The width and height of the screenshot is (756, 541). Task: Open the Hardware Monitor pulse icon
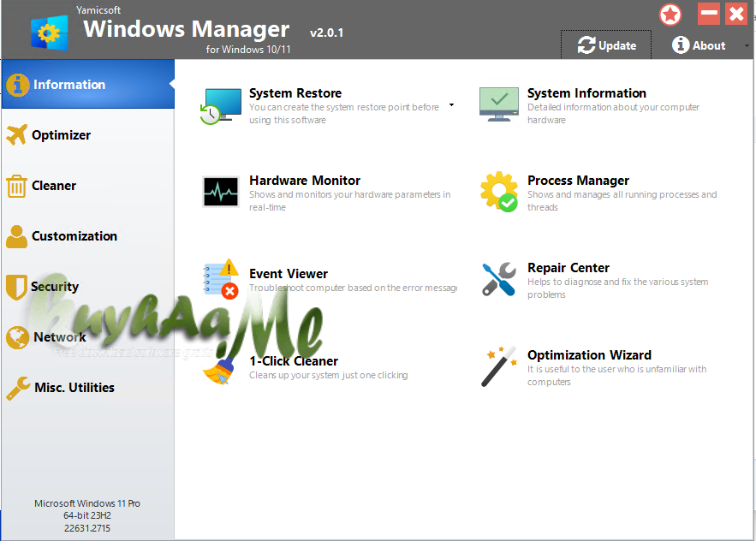coord(221,192)
